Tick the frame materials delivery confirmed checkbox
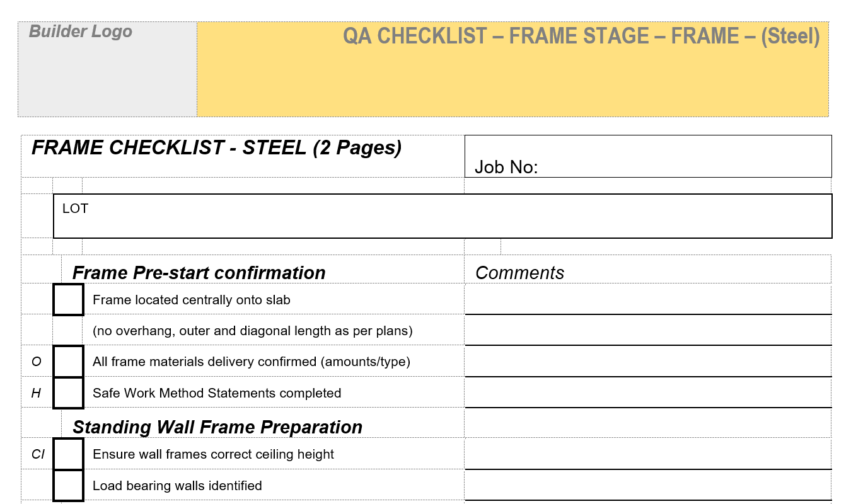This screenshot has height=504, width=851. 69,362
